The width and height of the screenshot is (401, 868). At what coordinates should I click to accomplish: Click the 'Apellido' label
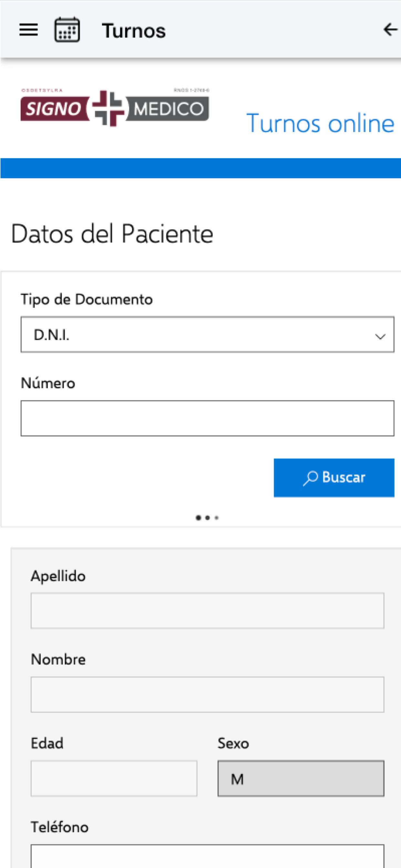click(58, 576)
